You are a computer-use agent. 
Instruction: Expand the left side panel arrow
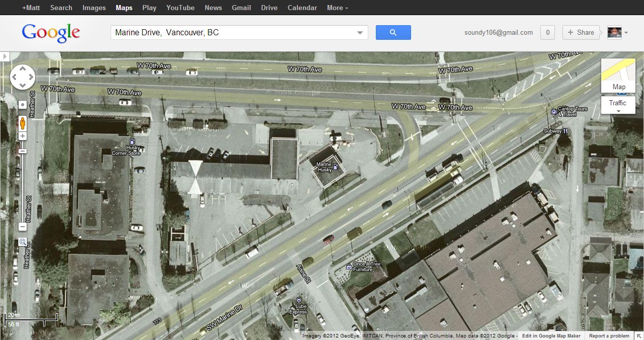coord(5,56)
